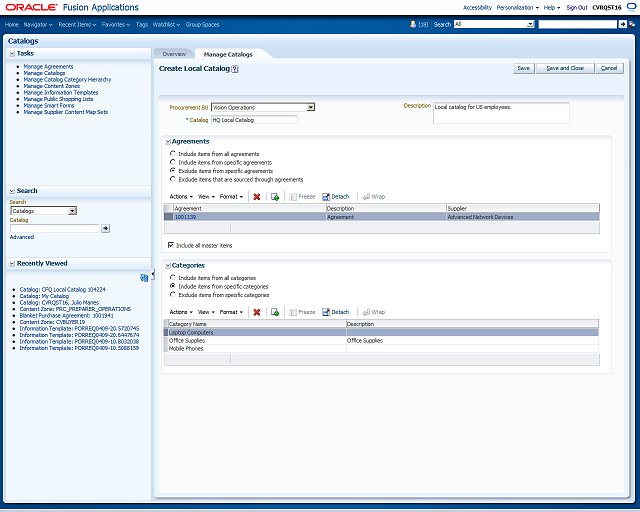Click icon at far right of search bar

pos(632,24)
